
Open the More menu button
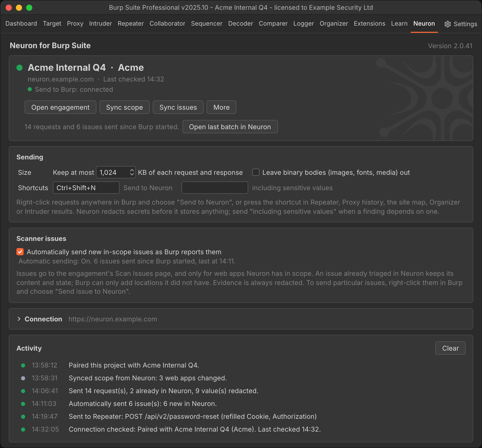(222, 107)
